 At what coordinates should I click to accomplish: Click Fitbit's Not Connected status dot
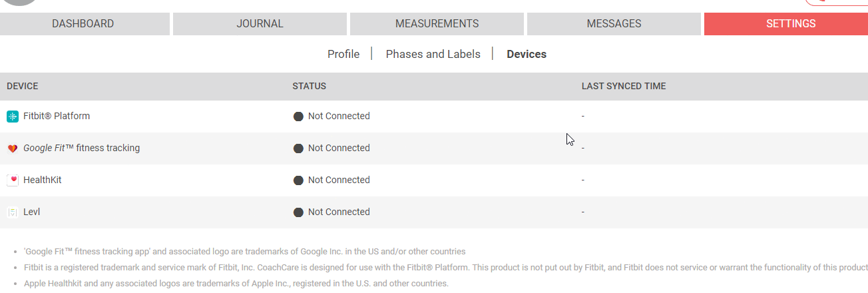(298, 117)
